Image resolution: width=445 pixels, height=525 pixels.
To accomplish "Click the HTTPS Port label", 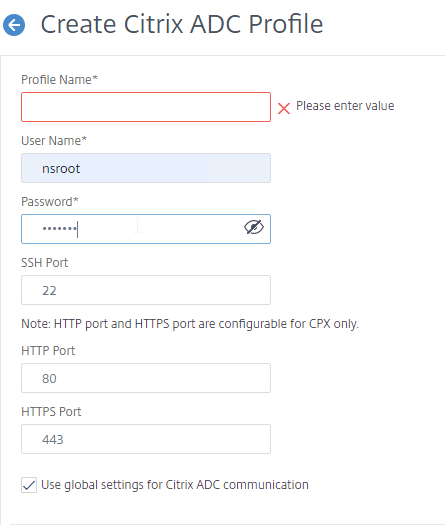I will pos(51,411).
